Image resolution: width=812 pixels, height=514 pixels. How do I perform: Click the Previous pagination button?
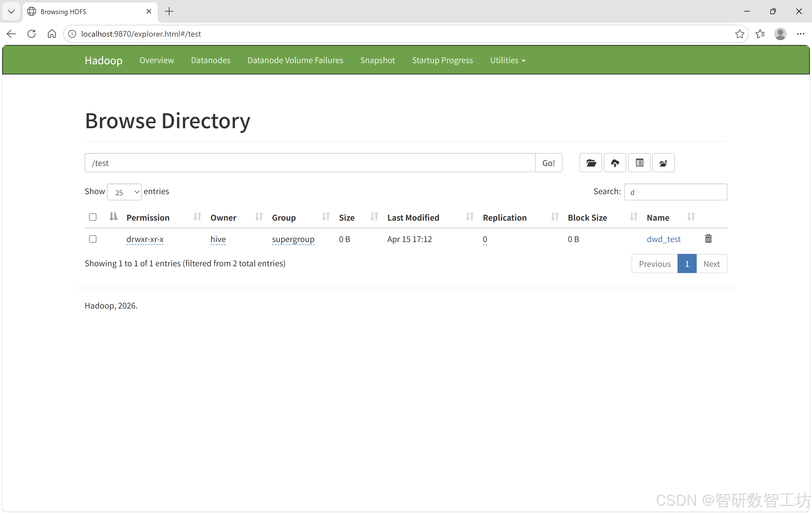655,263
